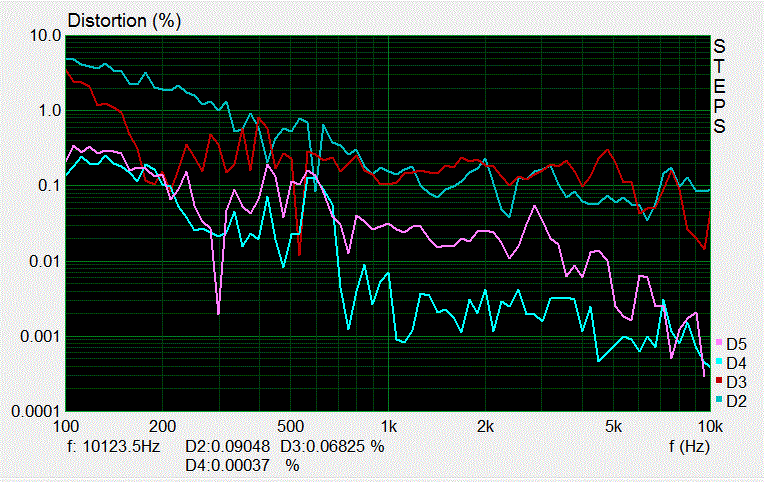Click the D4 cyan legend swatch
Image resolution: width=764 pixels, height=482 pixels.
click(719, 362)
